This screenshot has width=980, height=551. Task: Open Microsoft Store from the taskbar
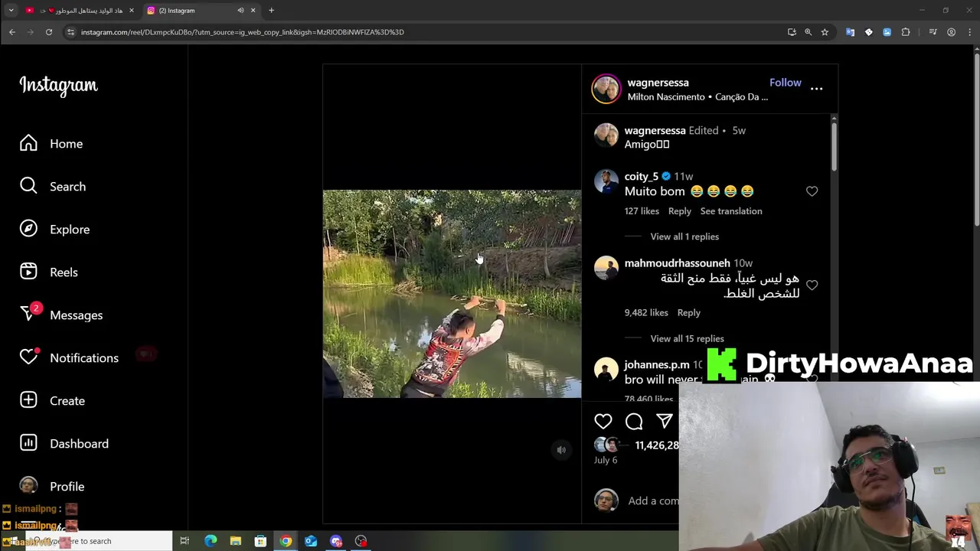(260, 541)
